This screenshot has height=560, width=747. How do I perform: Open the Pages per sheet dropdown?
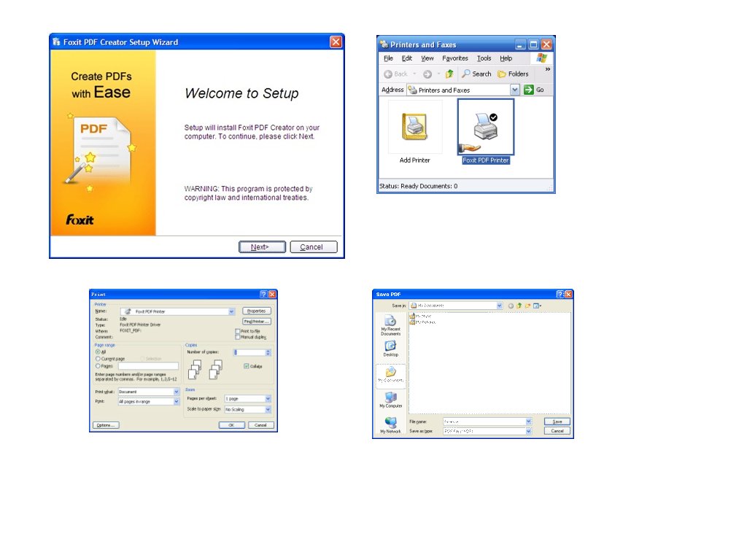click(268, 399)
